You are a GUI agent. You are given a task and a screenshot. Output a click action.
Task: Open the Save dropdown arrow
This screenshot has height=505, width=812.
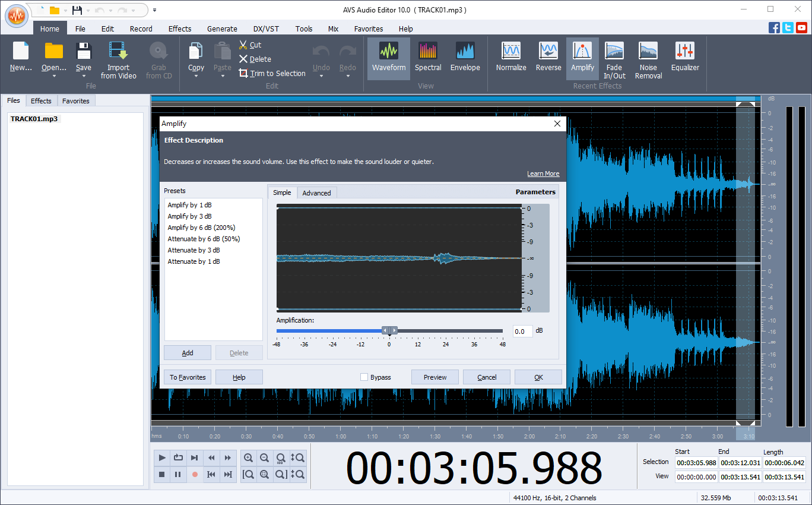point(83,76)
